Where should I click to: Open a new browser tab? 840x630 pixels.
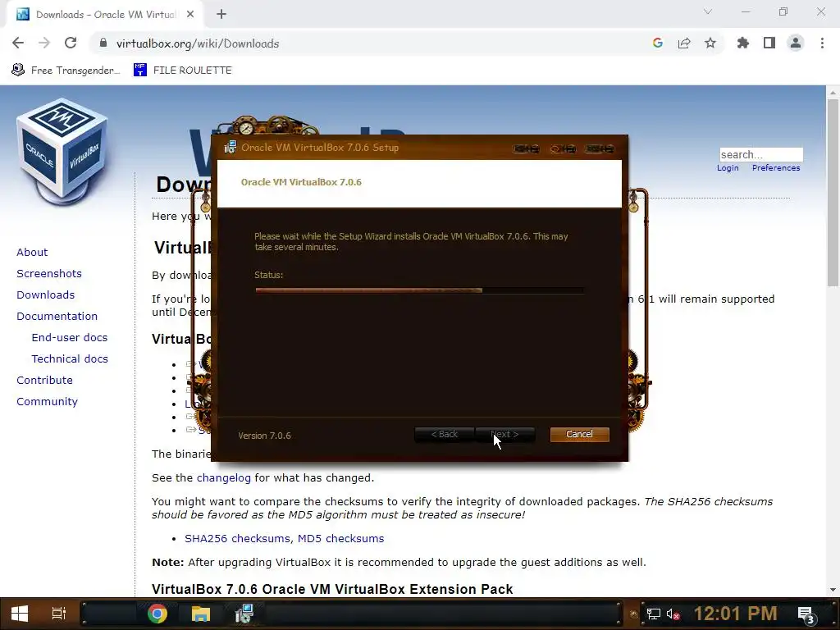221,15
